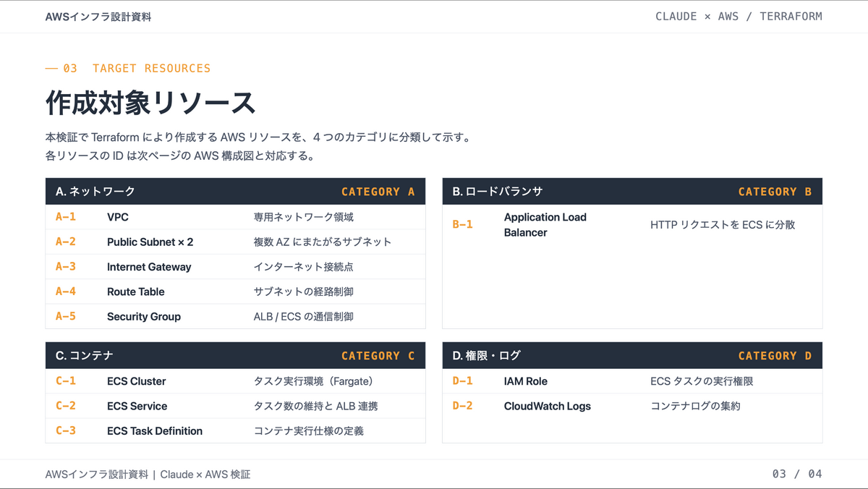Image resolution: width=868 pixels, height=489 pixels.
Task: Select the ECS Cluster cell
Action: click(x=137, y=381)
